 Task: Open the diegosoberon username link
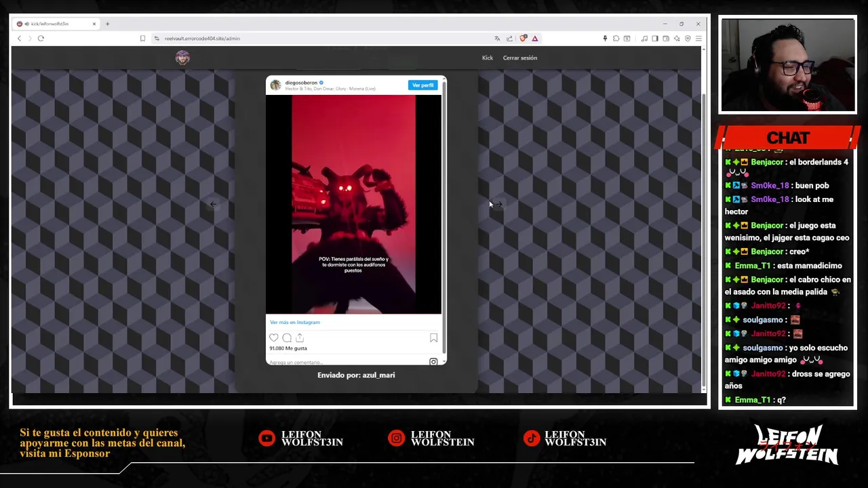pos(301,83)
